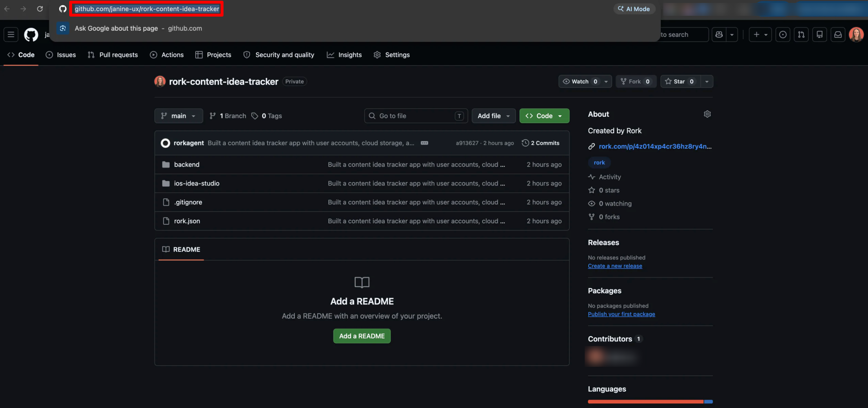Viewport: 868px width, 408px height.
Task: Open the Create new plus menu
Action: point(760,35)
